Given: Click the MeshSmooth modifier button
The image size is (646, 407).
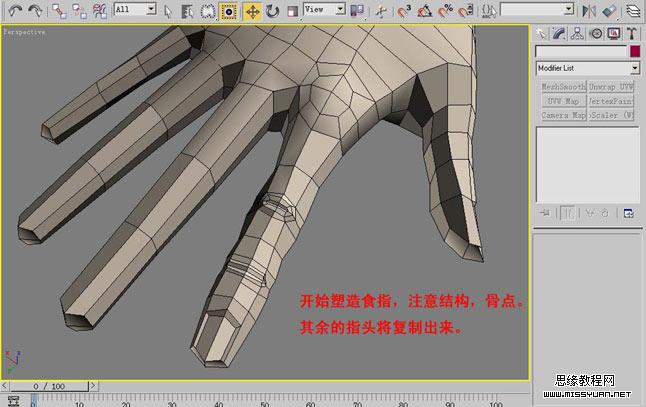Looking at the screenshot, I should (564, 87).
